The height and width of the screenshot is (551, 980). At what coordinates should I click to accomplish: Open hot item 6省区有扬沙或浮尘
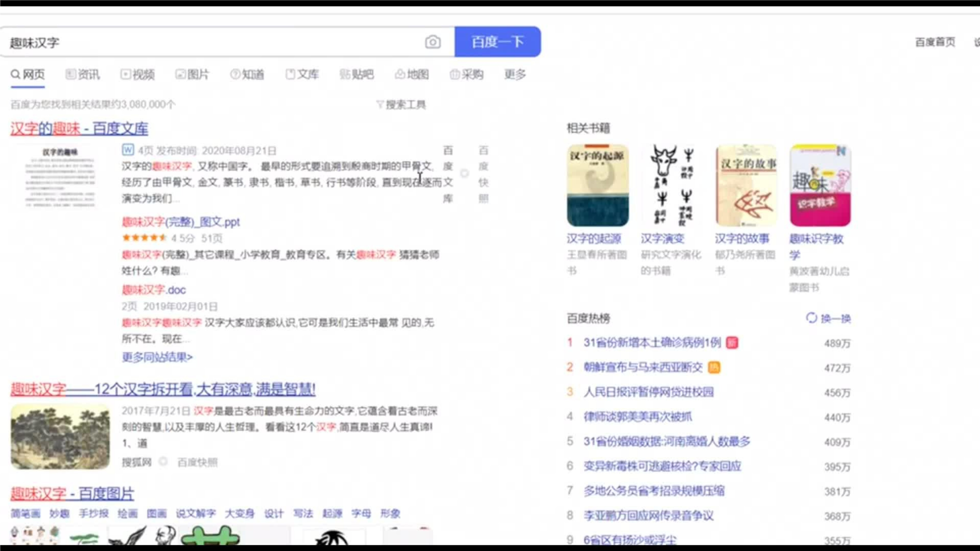click(x=630, y=540)
